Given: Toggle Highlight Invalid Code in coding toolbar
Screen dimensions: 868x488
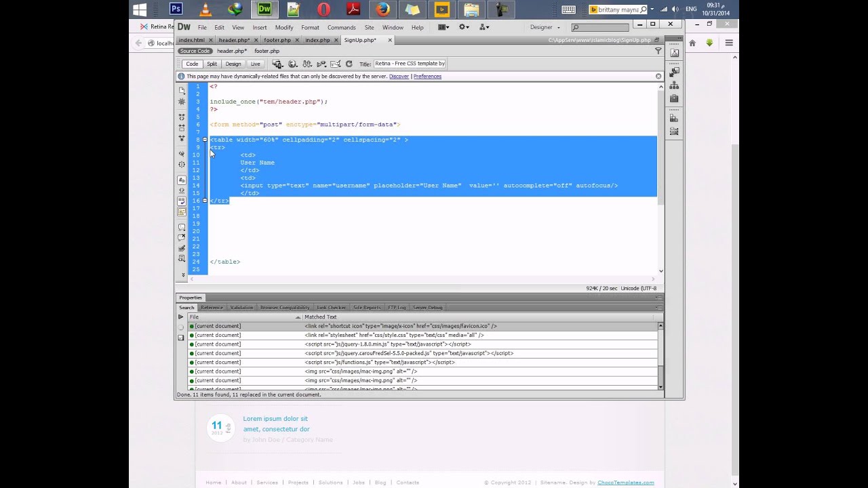Looking at the screenshot, I should 182,190.
